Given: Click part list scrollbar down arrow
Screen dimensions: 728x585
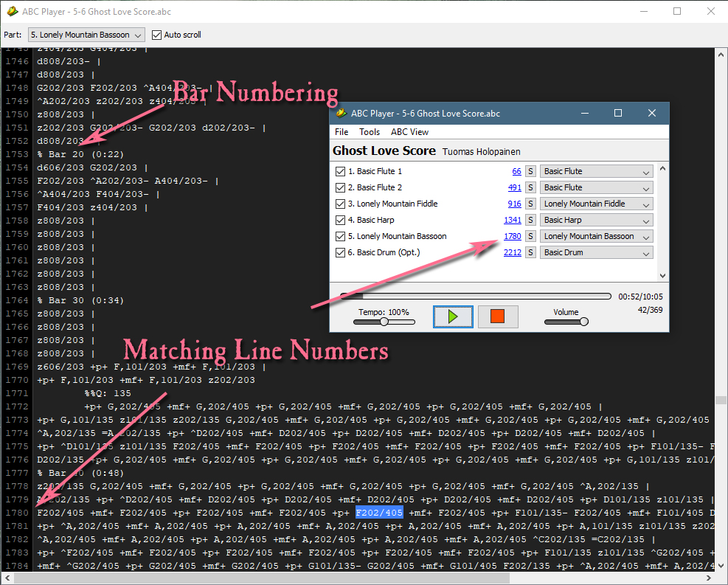Looking at the screenshot, I should 662,275.
